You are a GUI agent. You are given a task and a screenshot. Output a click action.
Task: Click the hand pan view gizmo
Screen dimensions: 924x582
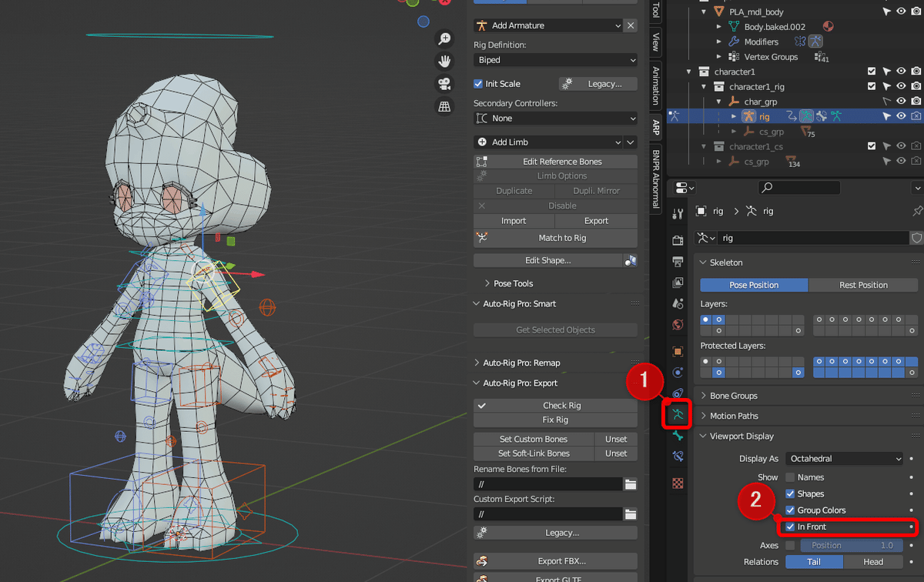[x=444, y=61]
